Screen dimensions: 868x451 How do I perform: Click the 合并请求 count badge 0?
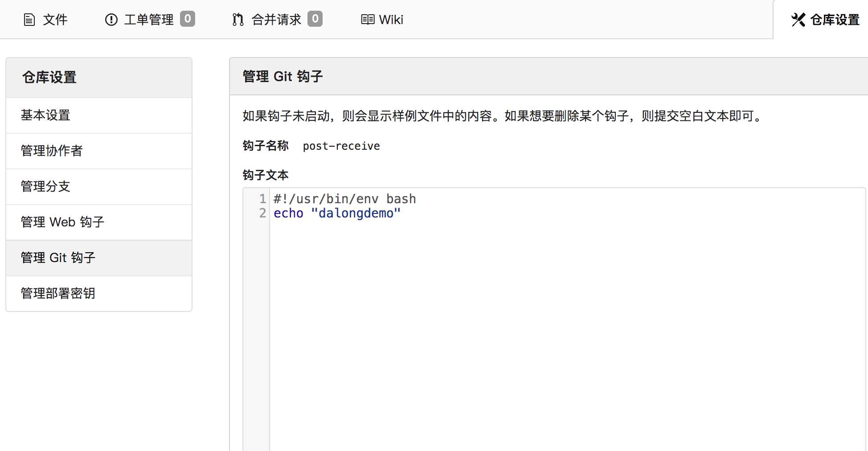[315, 19]
